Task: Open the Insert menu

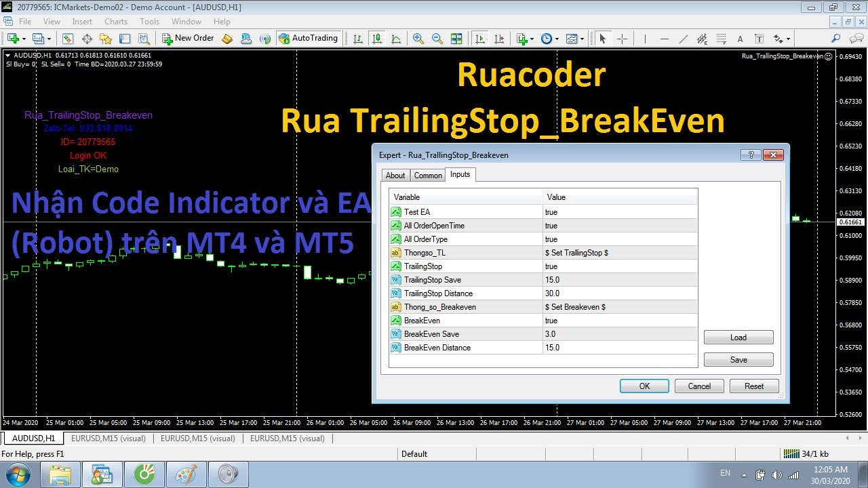Action: [82, 22]
